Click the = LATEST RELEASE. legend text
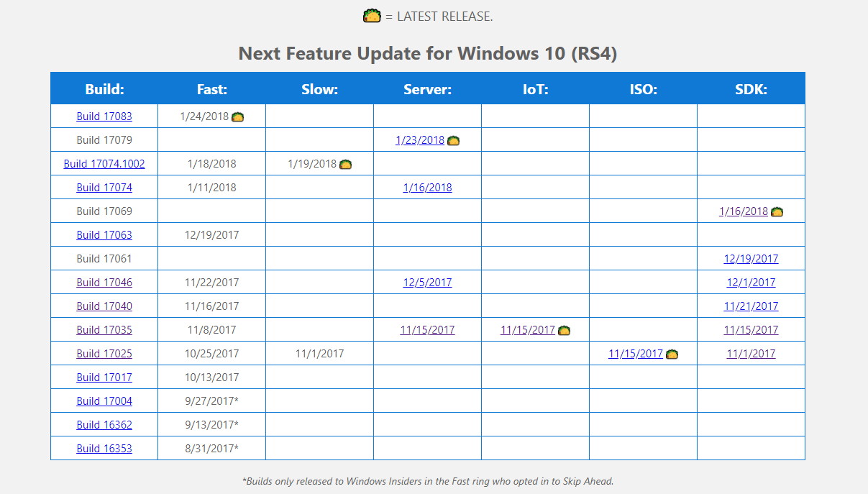Viewport: 868px width, 494px height. pyautogui.click(x=439, y=17)
